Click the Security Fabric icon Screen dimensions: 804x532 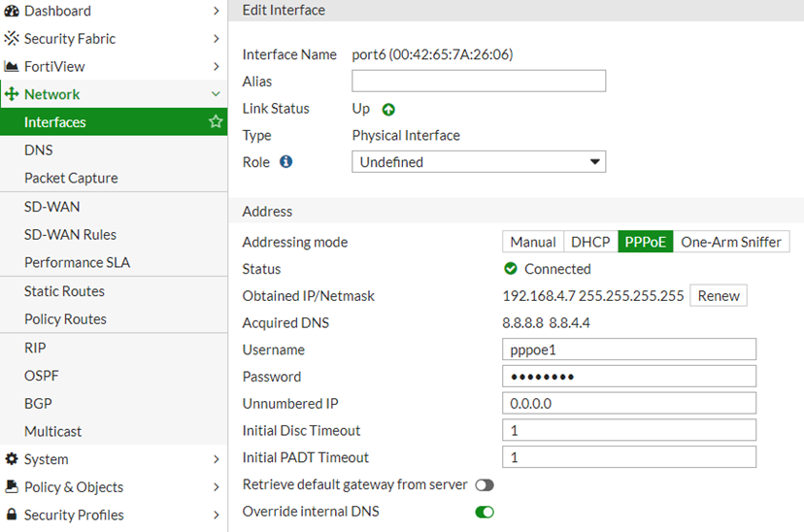12,39
